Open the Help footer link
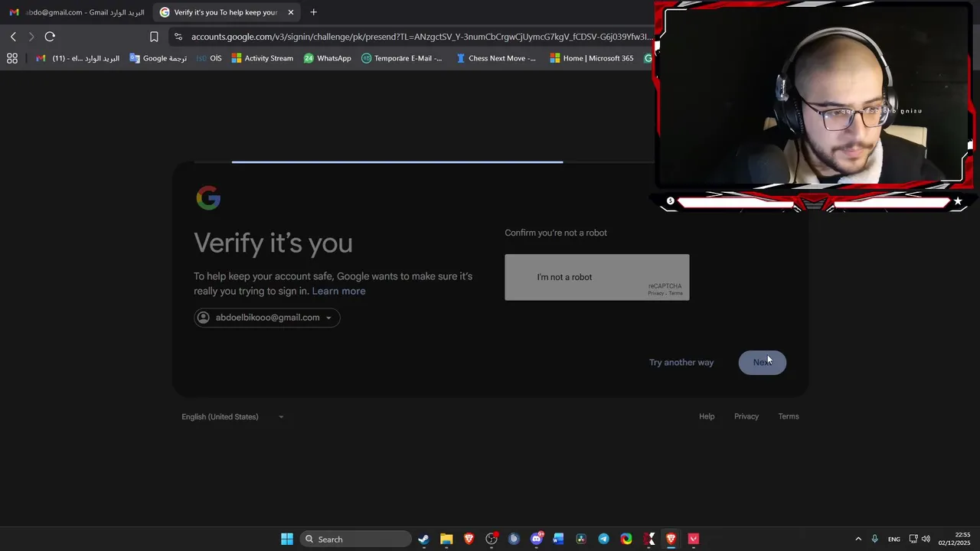 707,416
